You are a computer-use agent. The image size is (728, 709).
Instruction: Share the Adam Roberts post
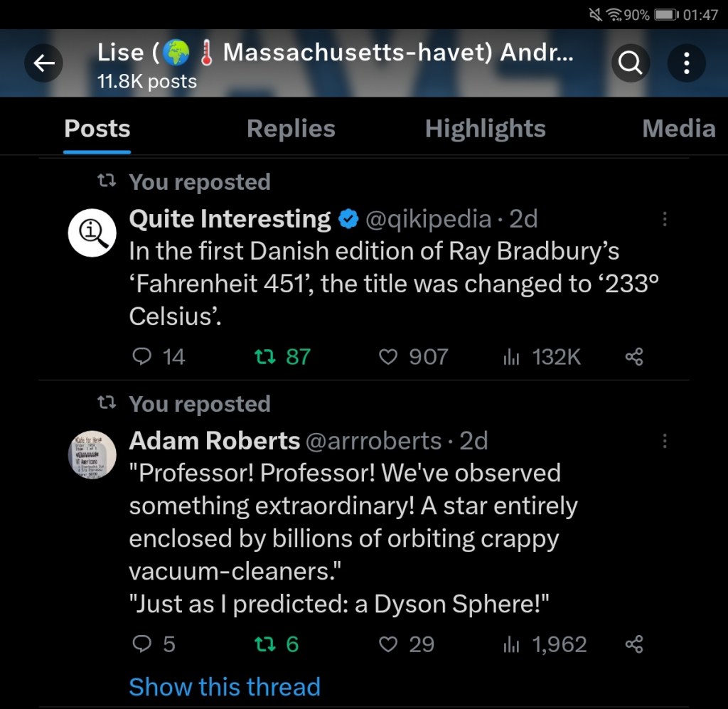[633, 644]
